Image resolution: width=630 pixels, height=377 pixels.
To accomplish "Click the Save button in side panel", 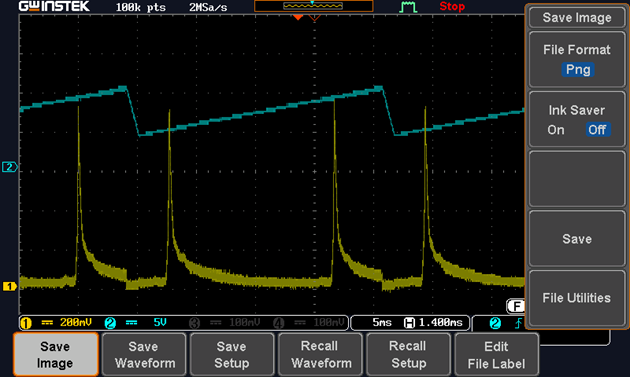I will 577,239.
